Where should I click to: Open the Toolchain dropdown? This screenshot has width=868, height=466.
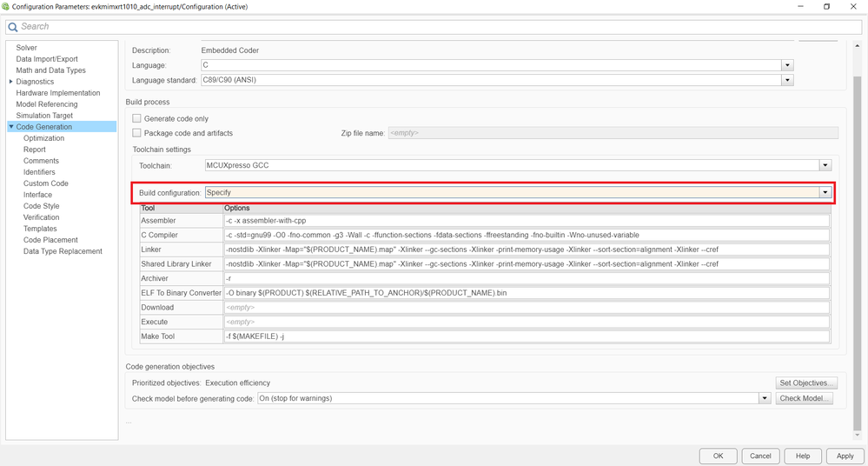[825, 165]
